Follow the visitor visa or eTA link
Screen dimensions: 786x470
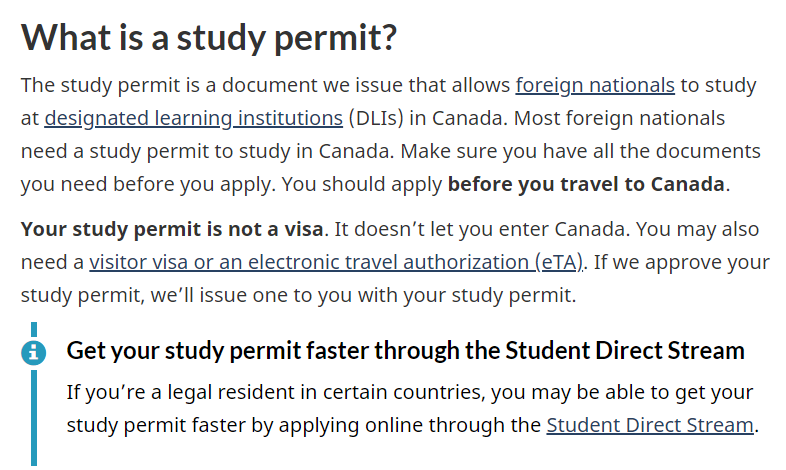[336, 263]
